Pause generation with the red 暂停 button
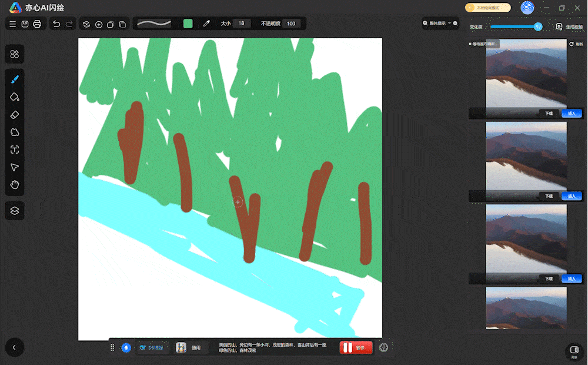This screenshot has width=588, height=365. coord(356,347)
